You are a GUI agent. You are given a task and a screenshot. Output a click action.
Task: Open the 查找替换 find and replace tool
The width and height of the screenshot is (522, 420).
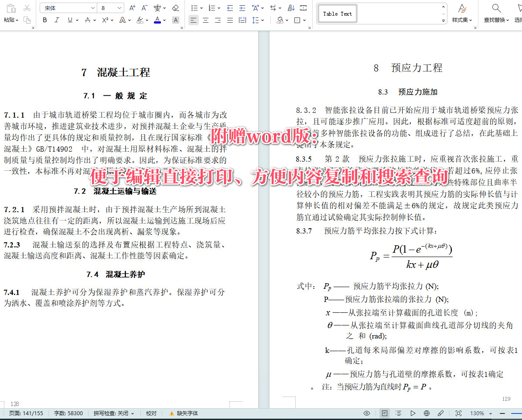496,12
